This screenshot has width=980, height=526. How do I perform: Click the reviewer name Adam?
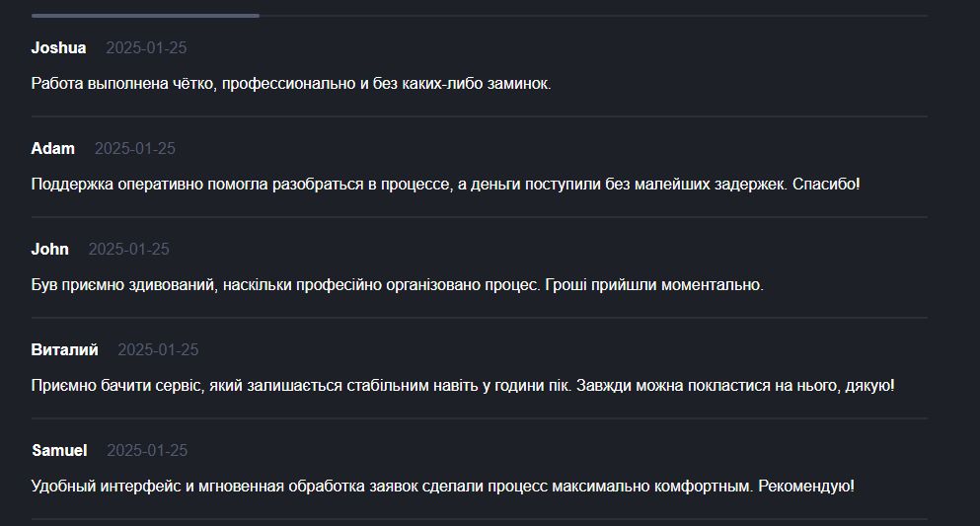pos(53,149)
